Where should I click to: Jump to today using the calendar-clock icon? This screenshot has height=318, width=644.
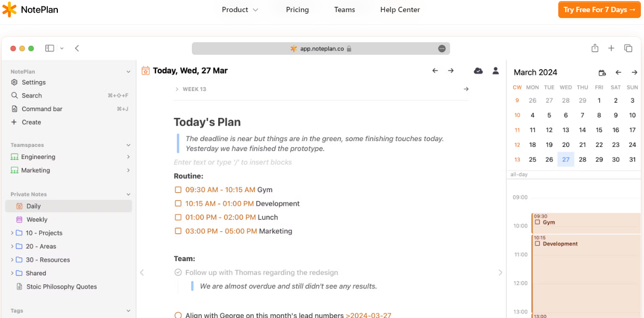602,72
